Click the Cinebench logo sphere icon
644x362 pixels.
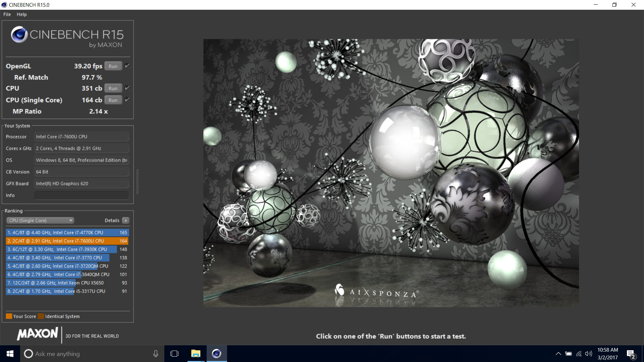point(19,34)
